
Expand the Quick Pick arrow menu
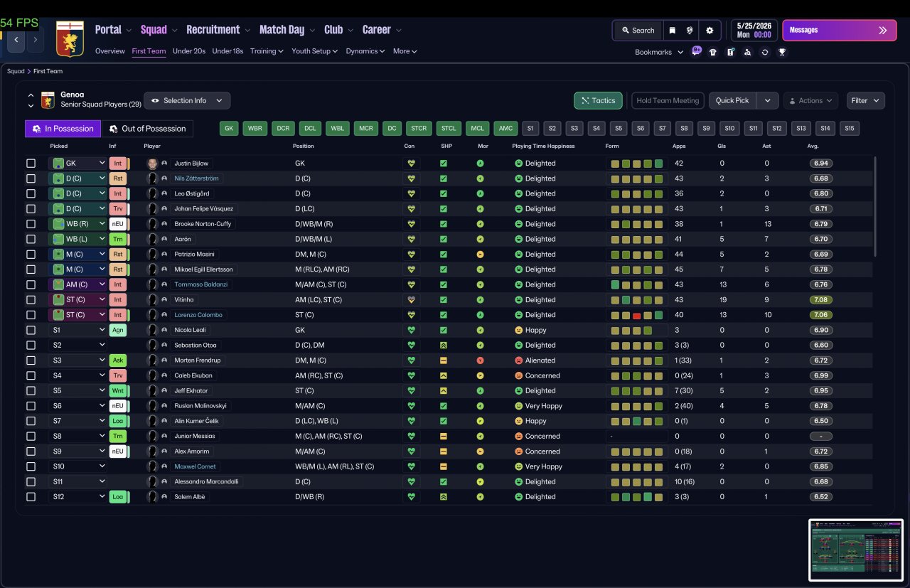[x=767, y=100]
